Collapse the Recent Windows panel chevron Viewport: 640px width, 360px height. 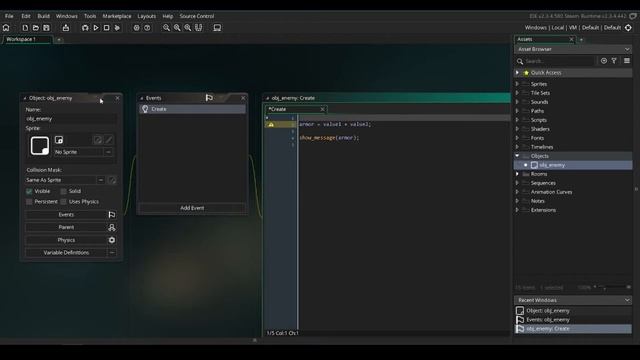(627, 300)
